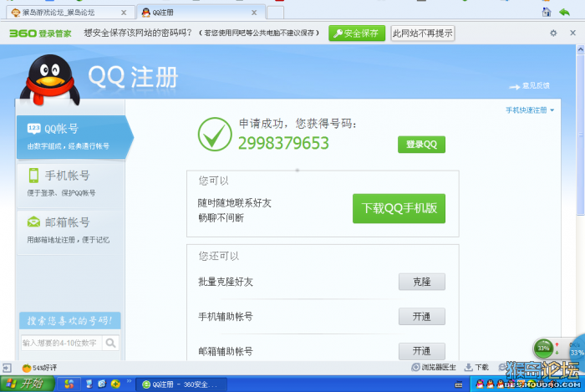Switch to the 手机帐号 phone account option
The width and height of the screenshot is (585, 392).
click(70, 184)
